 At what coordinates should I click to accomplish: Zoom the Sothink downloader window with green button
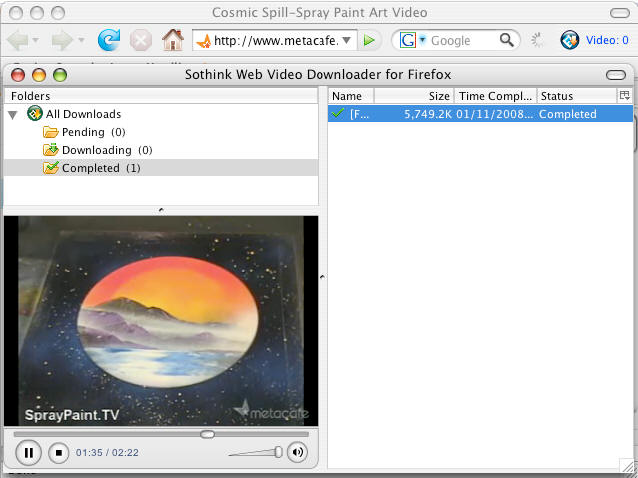60,75
